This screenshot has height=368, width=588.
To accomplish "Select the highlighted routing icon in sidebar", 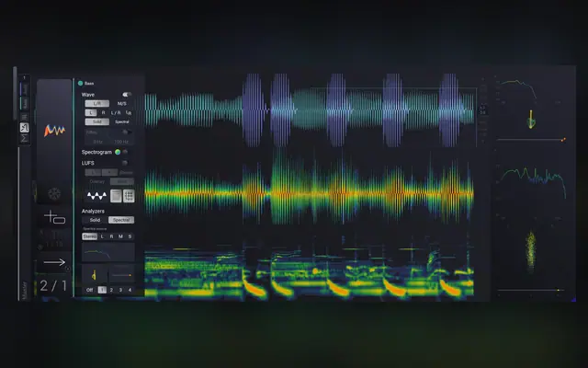I will pyautogui.click(x=24, y=128).
